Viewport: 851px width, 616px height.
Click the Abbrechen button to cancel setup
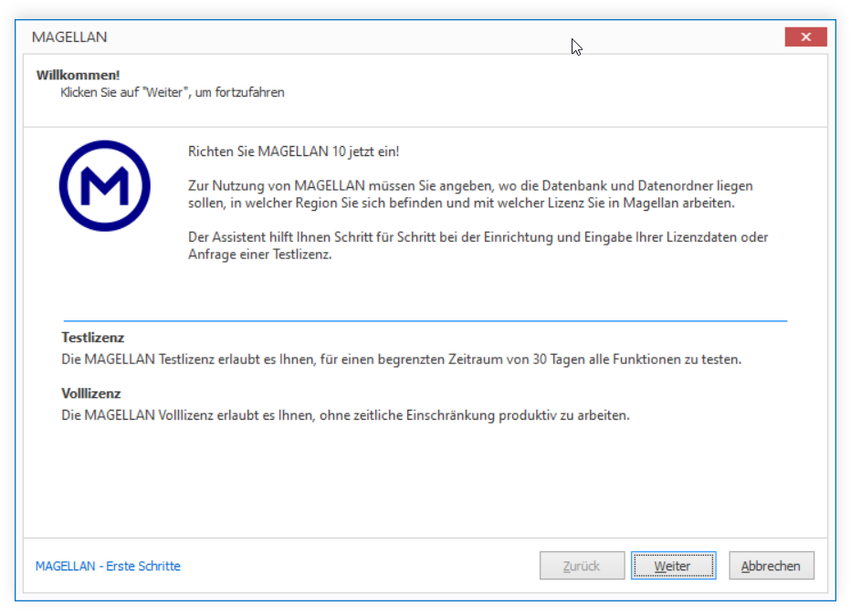[x=772, y=566]
